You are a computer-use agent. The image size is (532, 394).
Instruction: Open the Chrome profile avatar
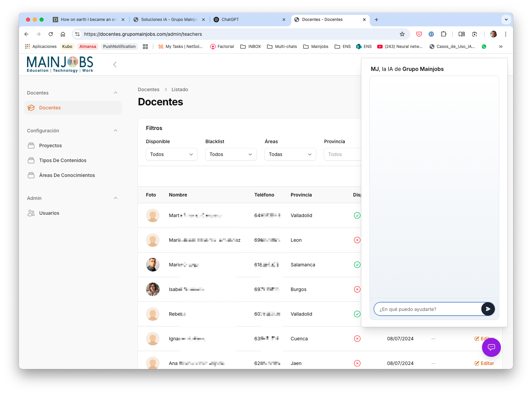click(x=493, y=34)
